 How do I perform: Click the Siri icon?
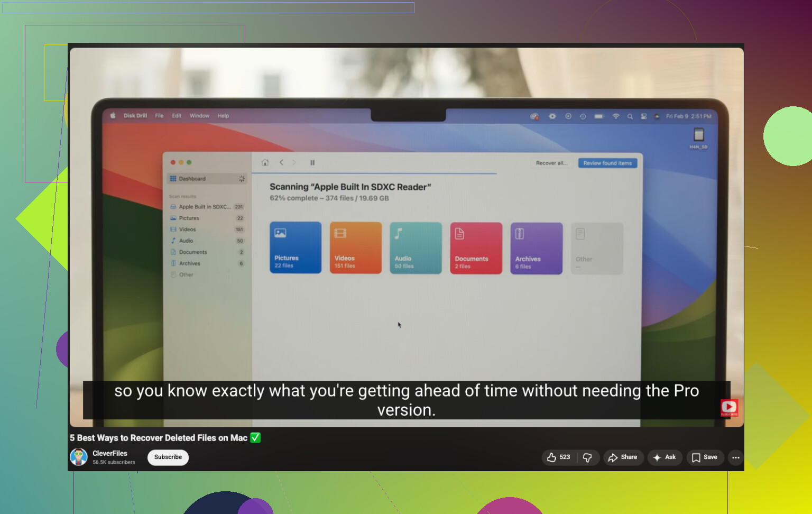(x=657, y=116)
